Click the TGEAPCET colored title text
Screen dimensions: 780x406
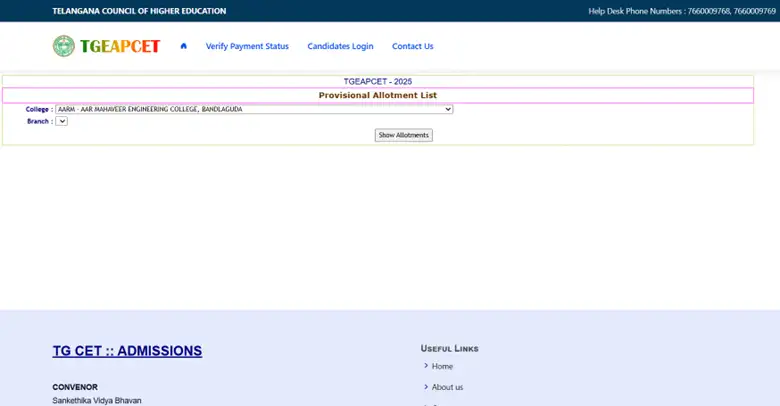pos(120,46)
